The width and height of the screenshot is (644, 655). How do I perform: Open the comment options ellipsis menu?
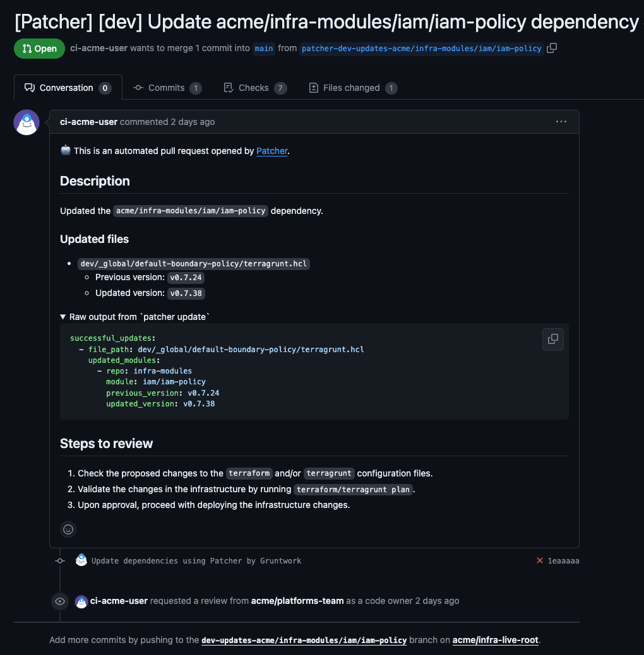[x=561, y=122]
